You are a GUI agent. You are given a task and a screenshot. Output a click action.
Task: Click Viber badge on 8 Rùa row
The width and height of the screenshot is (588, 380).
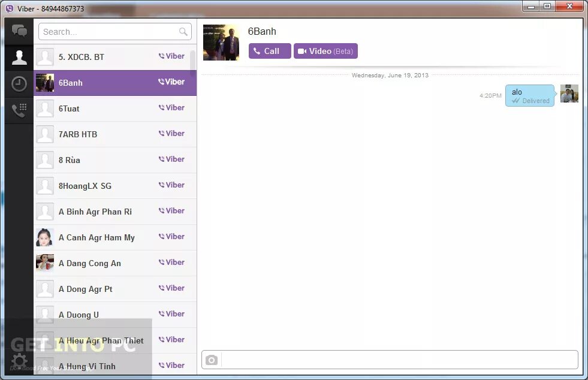pos(171,159)
